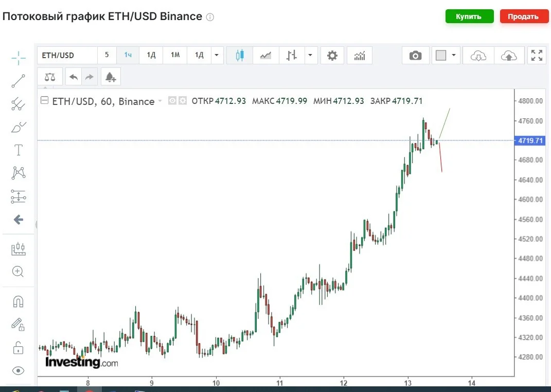Open compare symbols scales icon
Viewport: 551px width, 392px height.
(x=50, y=77)
